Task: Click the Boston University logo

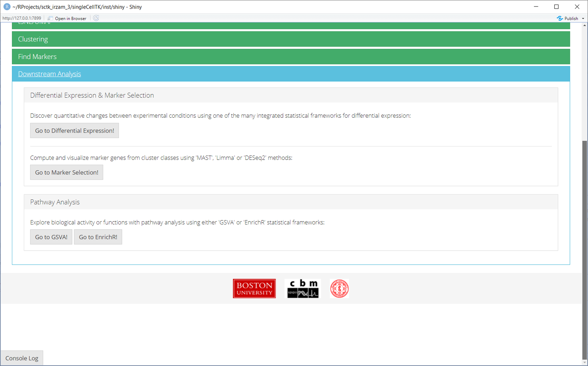Action: tap(254, 288)
